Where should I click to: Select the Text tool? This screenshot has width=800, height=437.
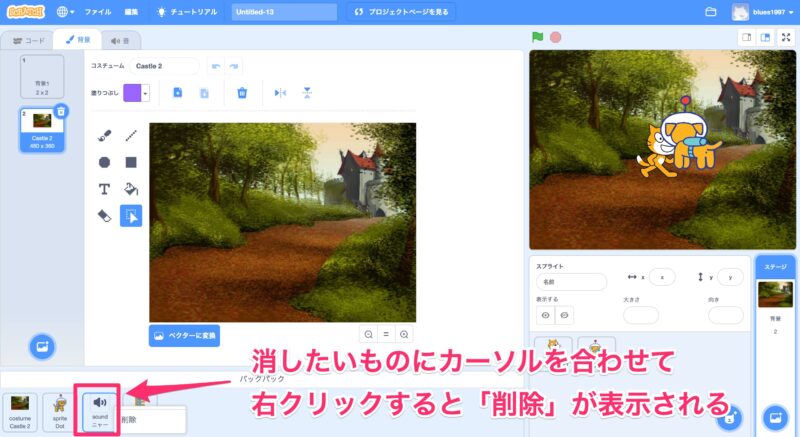[104, 188]
